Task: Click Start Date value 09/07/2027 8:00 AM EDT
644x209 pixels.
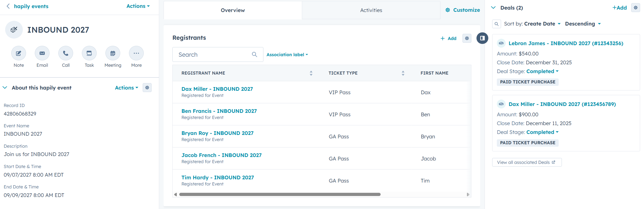Action: click(x=34, y=175)
